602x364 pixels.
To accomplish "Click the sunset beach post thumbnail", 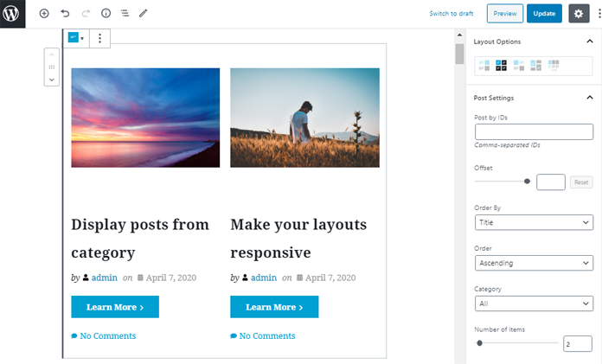I will (145, 118).
